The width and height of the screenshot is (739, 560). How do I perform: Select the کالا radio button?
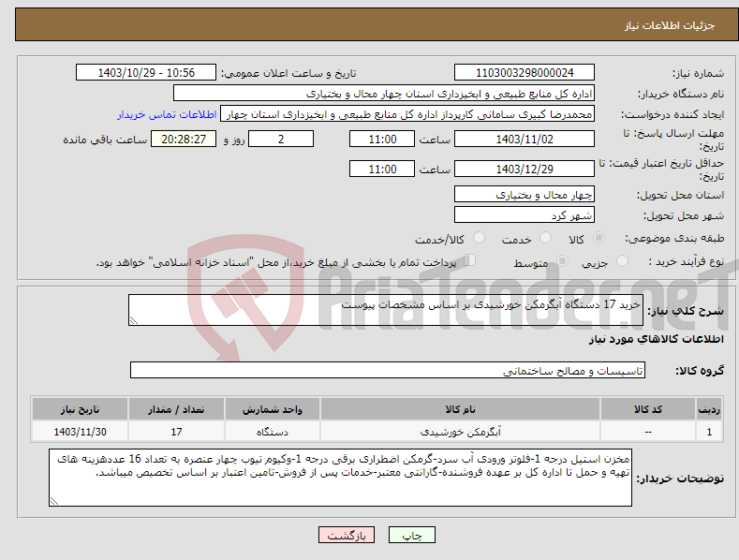599,238
